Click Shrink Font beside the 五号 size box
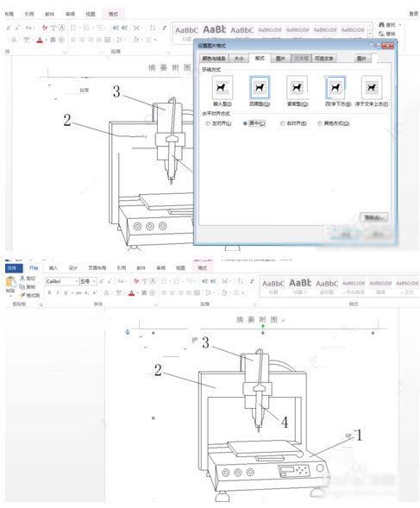 click(x=110, y=281)
